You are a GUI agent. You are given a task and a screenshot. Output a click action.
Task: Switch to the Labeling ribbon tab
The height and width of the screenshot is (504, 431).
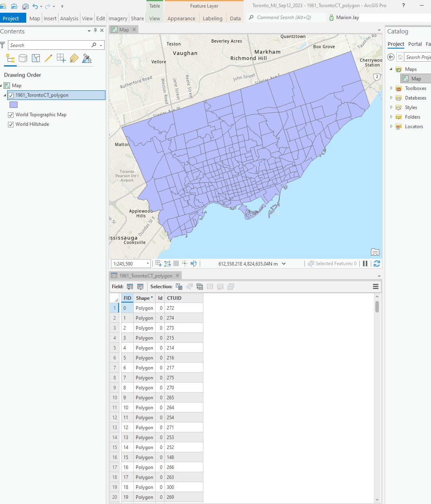coord(213,18)
